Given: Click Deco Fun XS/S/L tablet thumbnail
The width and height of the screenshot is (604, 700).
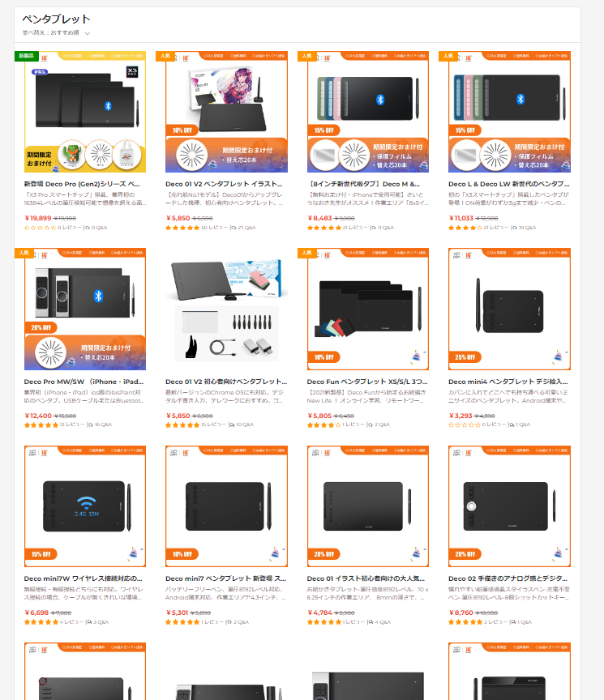Looking at the screenshot, I should pyautogui.click(x=368, y=309).
